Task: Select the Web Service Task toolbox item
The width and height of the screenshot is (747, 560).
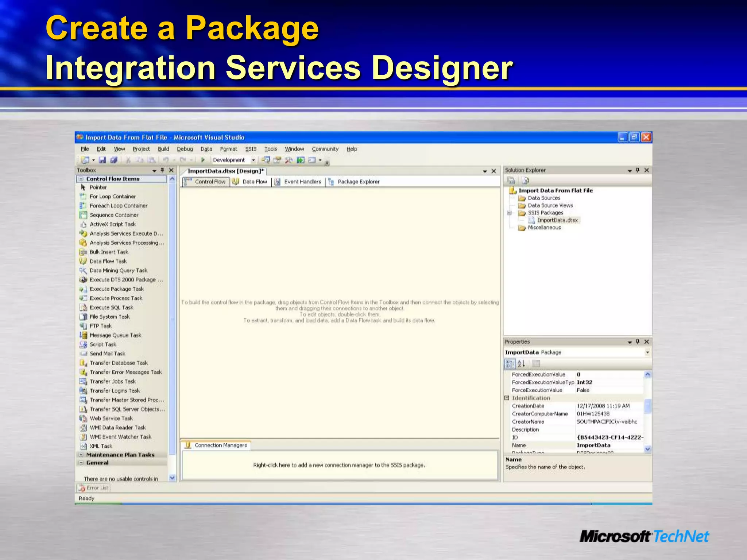Action: pos(111,419)
